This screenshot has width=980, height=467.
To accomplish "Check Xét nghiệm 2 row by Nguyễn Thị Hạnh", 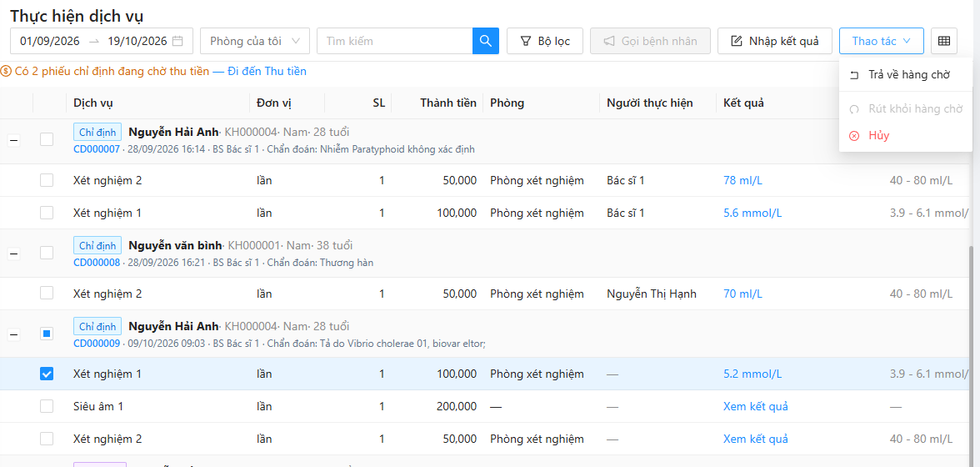I will coord(47,294).
